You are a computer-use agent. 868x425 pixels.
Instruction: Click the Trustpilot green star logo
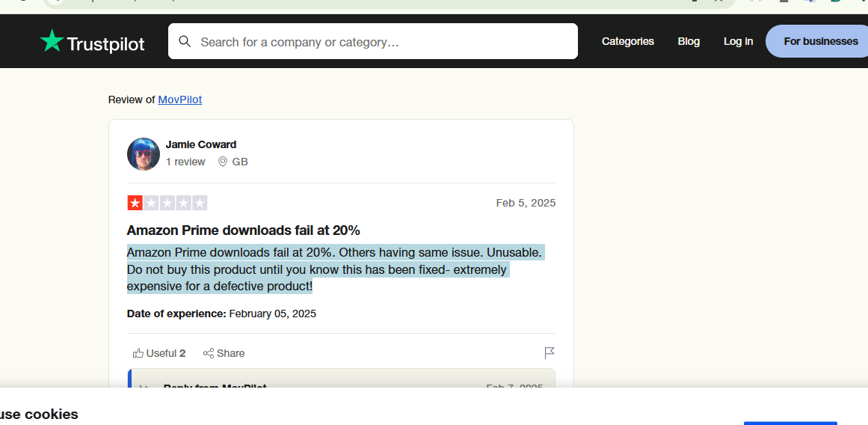[52, 41]
